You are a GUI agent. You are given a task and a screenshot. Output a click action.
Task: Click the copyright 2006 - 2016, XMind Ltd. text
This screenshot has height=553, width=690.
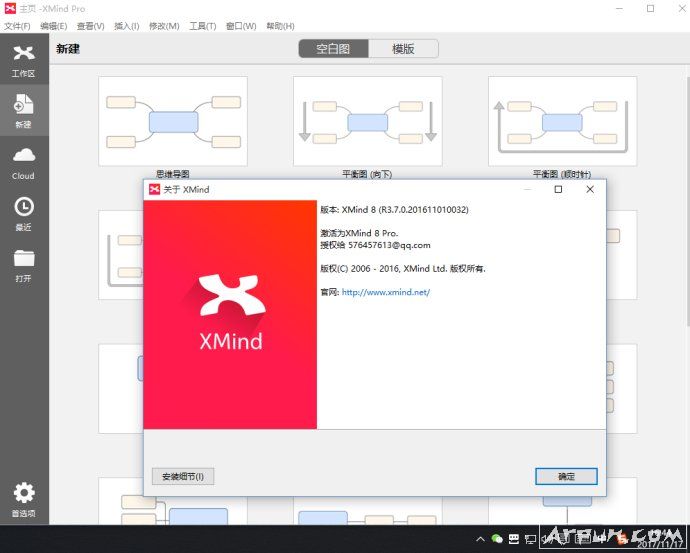click(x=399, y=268)
